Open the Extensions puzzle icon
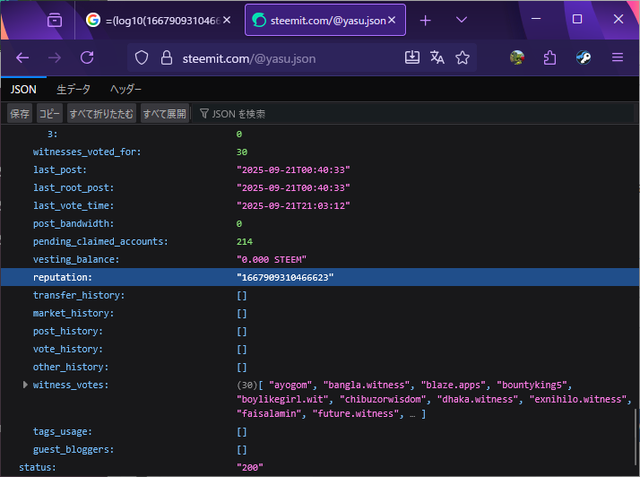The width and height of the screenshot is (640, 477). click(550, 58)
